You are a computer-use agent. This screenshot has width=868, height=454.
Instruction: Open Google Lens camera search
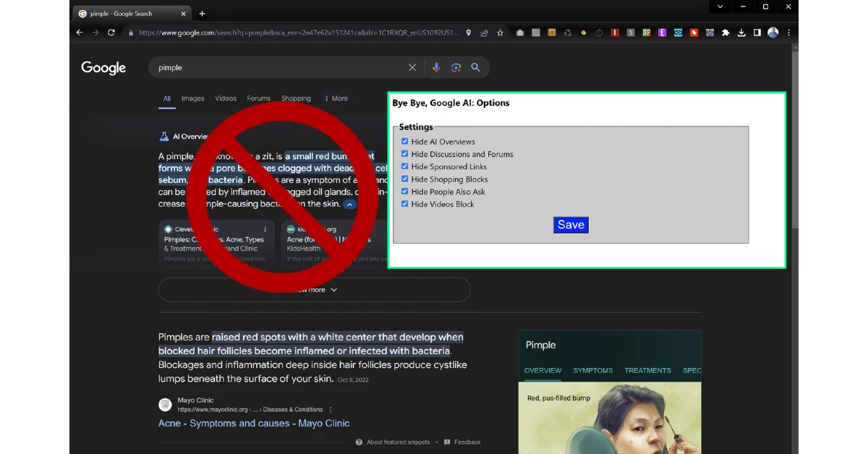click(x=456, y=67)
